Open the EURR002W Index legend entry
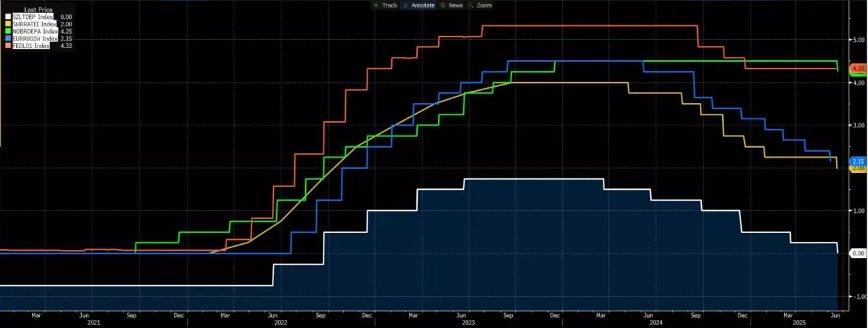The width and height of the screenshot is (868, 328). (35, 39)
